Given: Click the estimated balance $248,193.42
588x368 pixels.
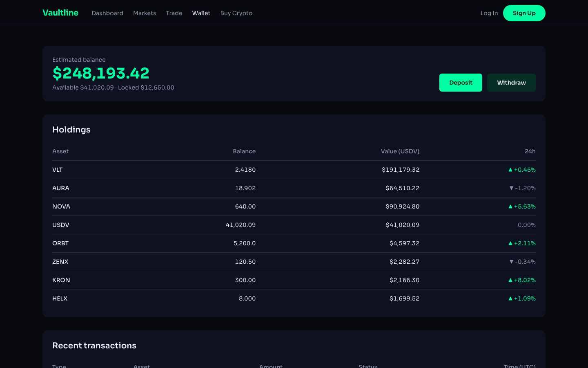Looking at the screenshot, I should tap(101, 73).
